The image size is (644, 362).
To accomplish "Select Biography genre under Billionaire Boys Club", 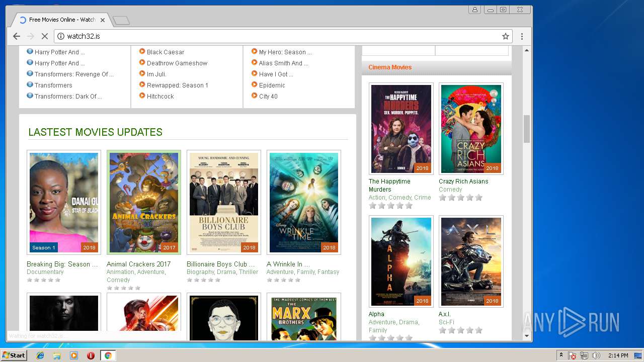I will [x=200, y=272].
